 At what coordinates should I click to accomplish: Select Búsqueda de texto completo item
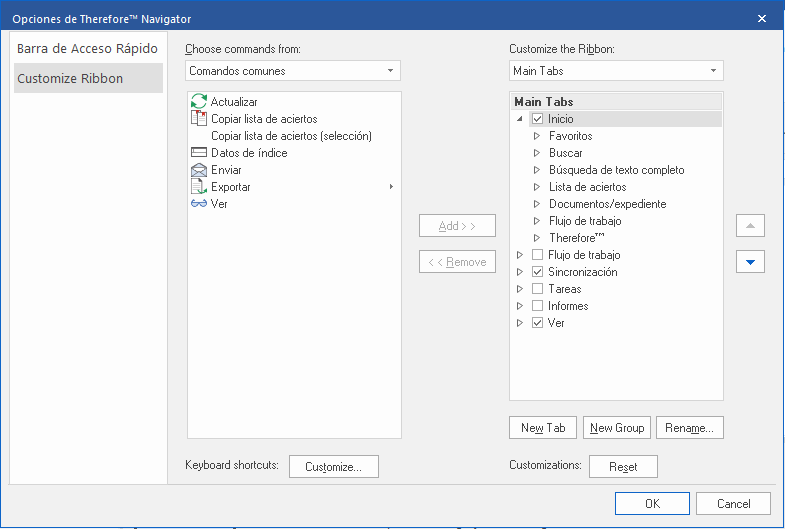[x=617, y=170]
